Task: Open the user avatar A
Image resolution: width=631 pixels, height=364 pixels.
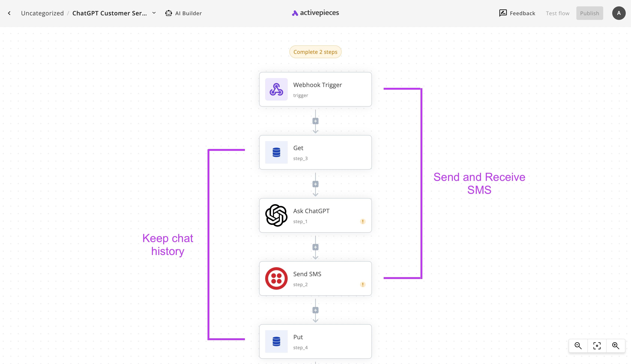Action: [619, 13]
